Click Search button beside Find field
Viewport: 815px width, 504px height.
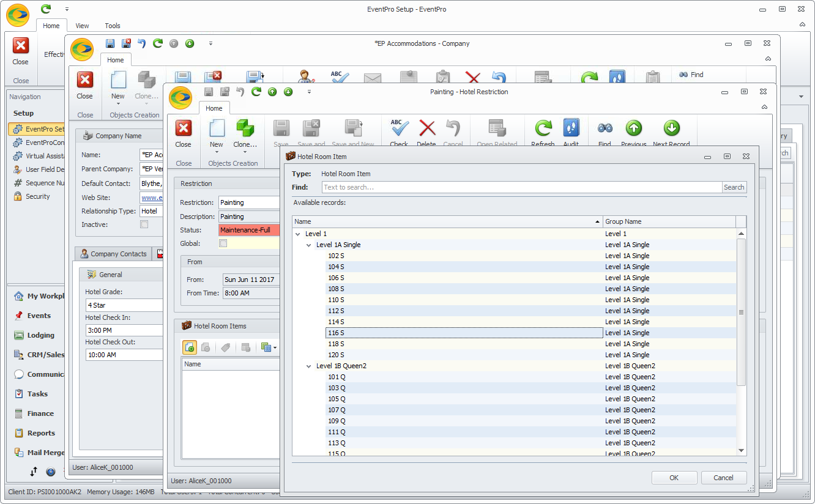[x=734, y=187]
